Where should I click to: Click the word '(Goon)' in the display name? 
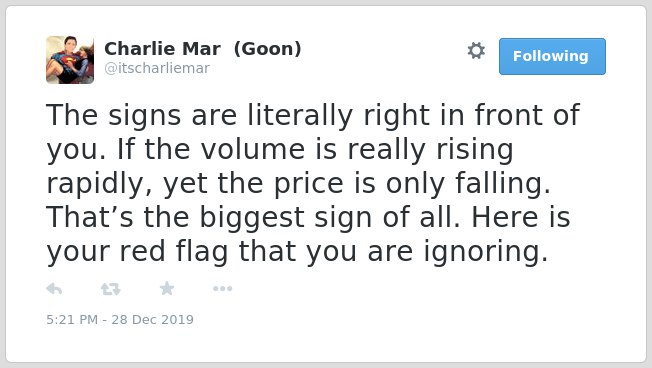[x=267, y=49]
